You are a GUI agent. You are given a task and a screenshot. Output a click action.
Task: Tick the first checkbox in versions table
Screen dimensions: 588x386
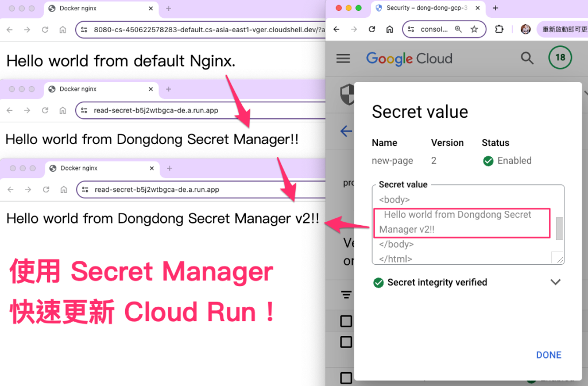click(x=346, y=321)
